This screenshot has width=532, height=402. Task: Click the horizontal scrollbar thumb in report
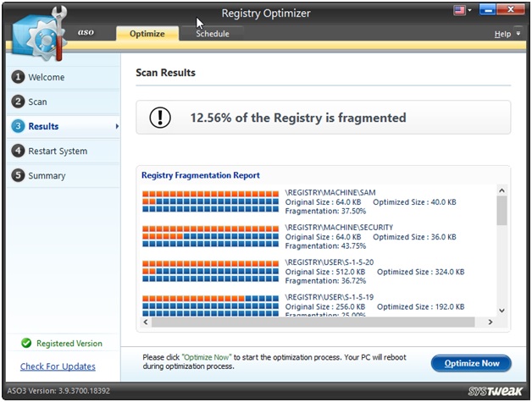pos(313,322)
